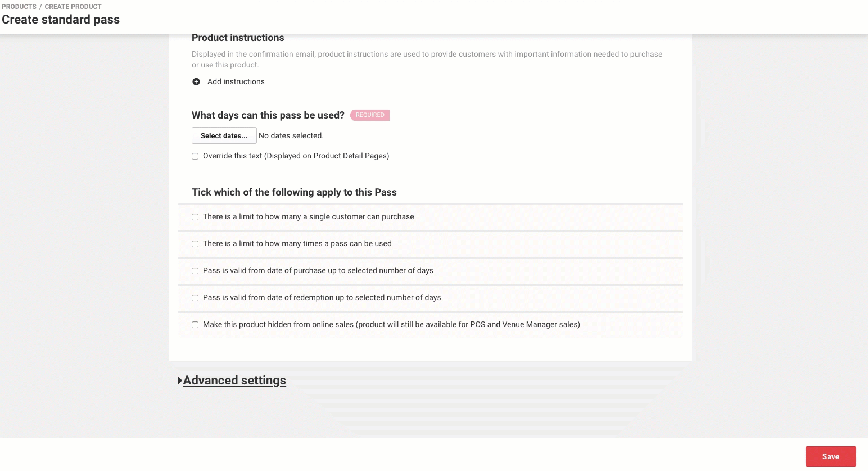Go to Products breadcrumb link
The height and width of the screenshot is (471, 868).
point(19,7)
